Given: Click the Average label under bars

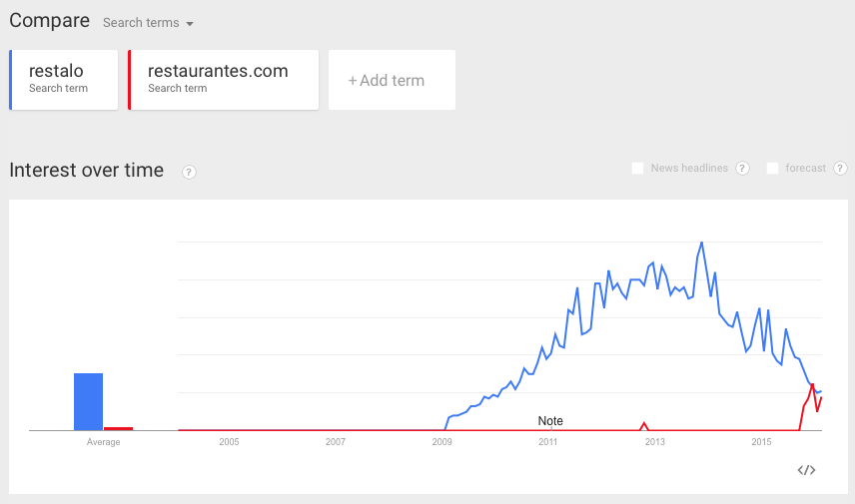Looking at the screenshot, I should [103, 442].
